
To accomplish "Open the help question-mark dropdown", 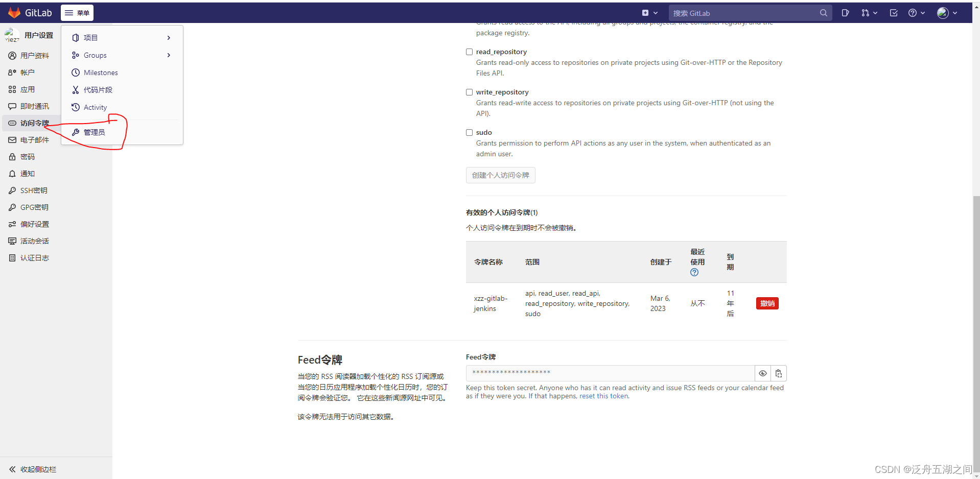I will point(917,13).
